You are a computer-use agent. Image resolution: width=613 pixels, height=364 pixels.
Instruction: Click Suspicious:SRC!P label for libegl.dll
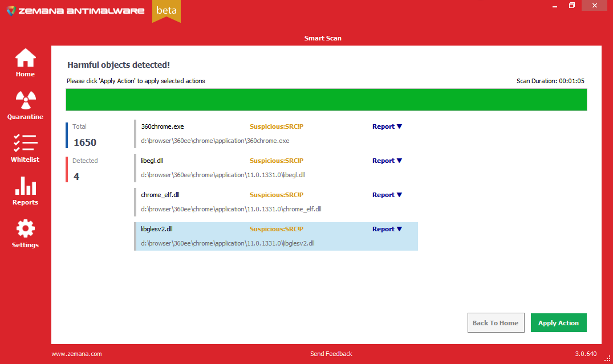[277, 161]
